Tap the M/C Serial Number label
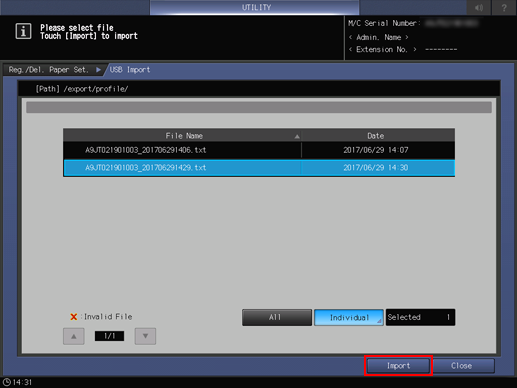This screenshot has width=517, height=388. [x=384, y=23]
